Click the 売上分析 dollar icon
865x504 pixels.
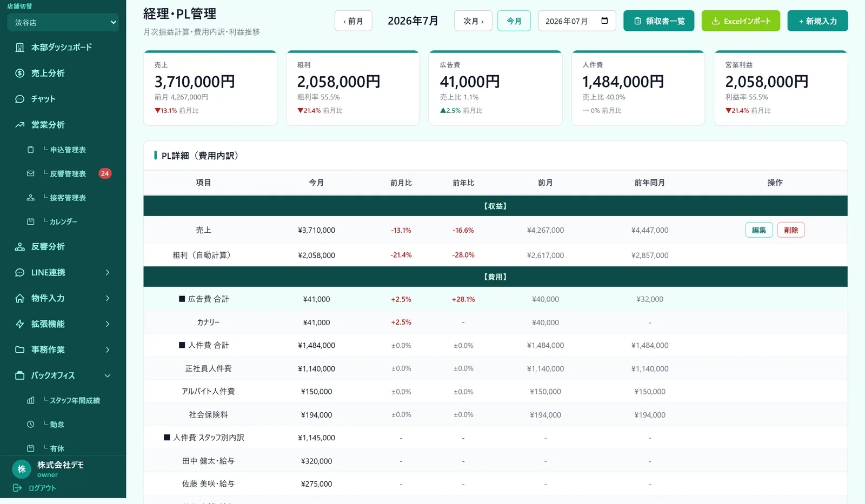point(20,73)
